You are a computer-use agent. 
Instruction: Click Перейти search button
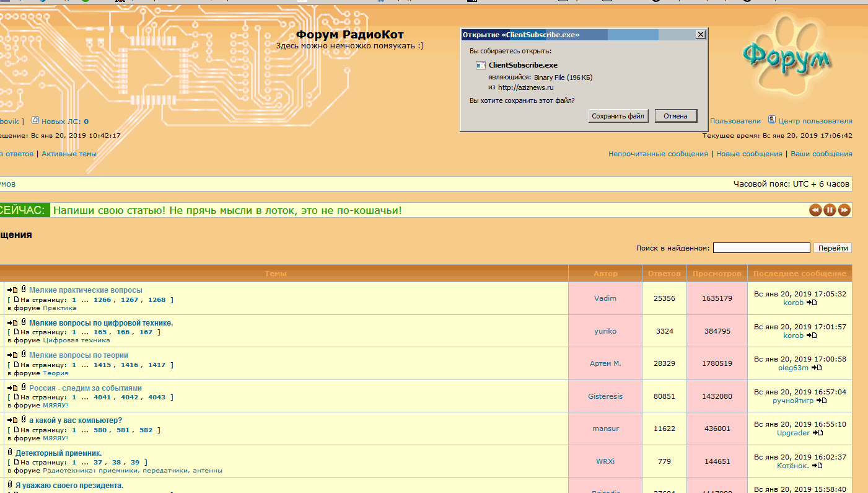[833, 248]
